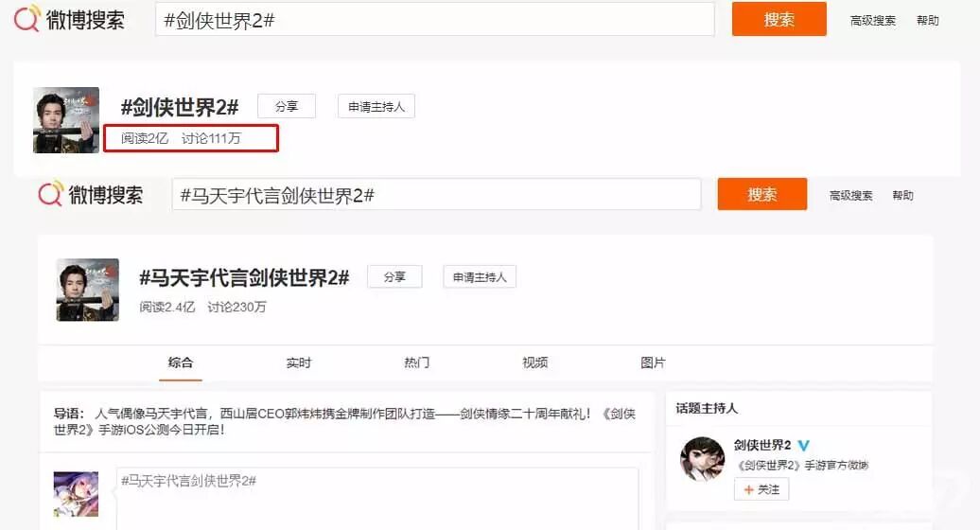The image size is (980, 530).
Task: Open 帮助 in the upper header
Action: (927, 21)
